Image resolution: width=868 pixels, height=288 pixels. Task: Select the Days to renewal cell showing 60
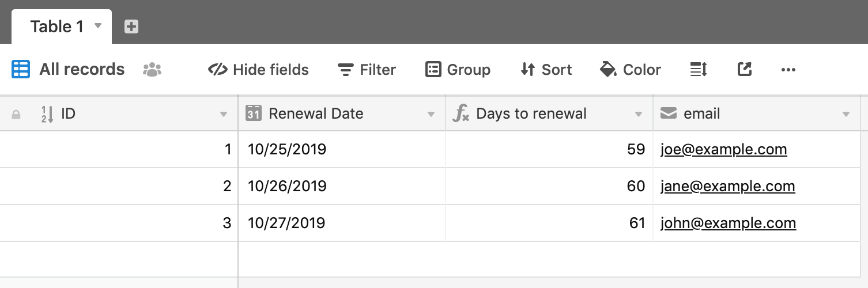click(549, 186)
